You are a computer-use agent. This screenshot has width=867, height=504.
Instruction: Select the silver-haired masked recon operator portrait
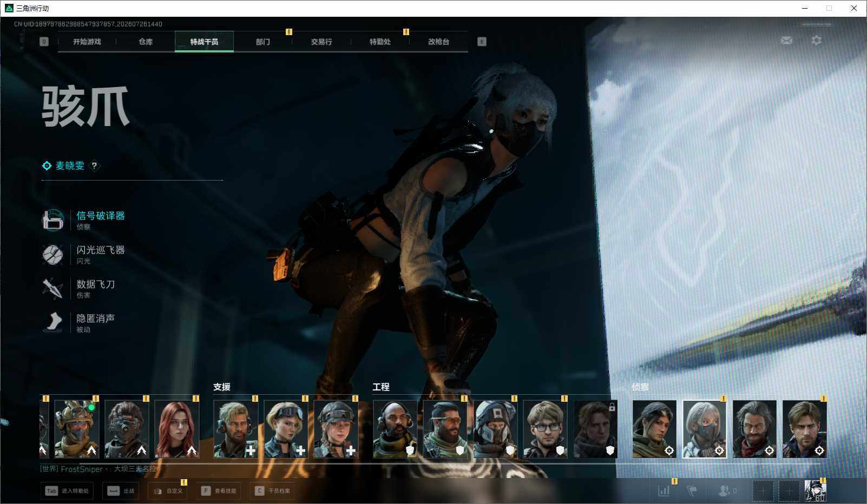coord(705,429)
